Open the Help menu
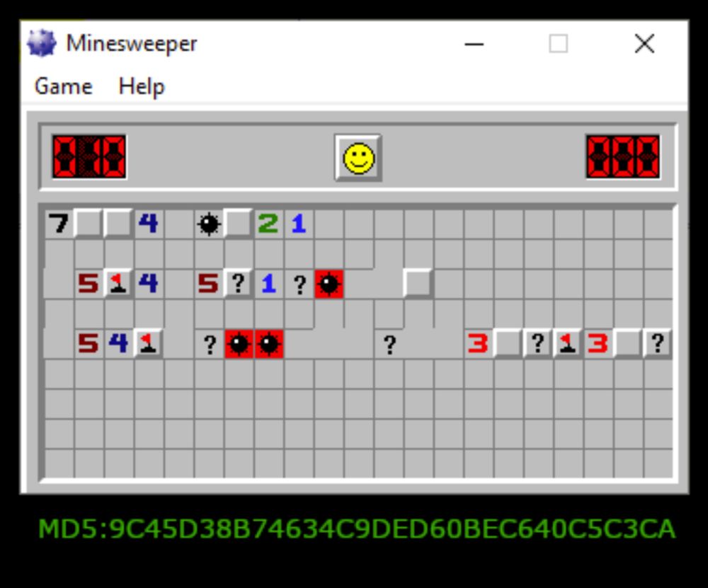This screenshot has height=588, width=708. [142, 86]
